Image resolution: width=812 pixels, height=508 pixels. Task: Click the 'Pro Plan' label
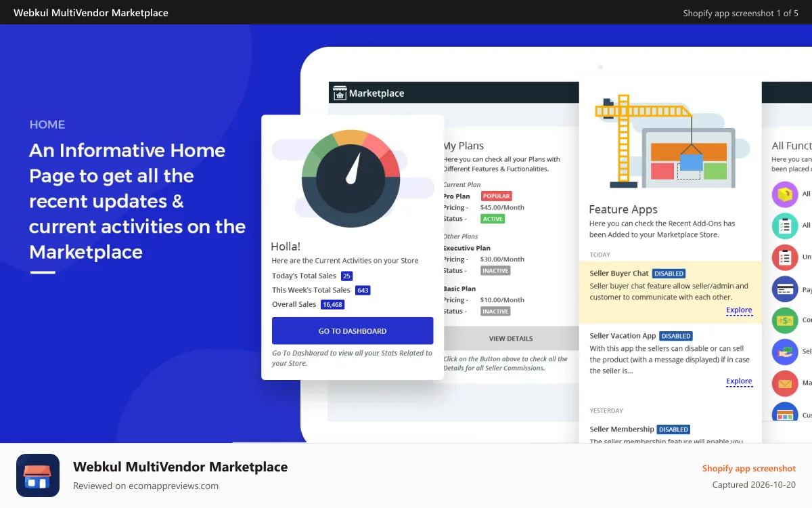(457, 196)
